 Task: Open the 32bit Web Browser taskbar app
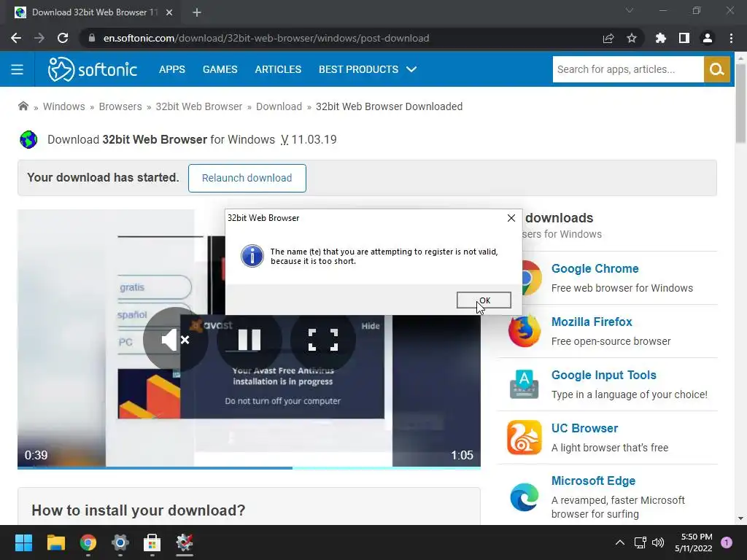click(185, 542)
